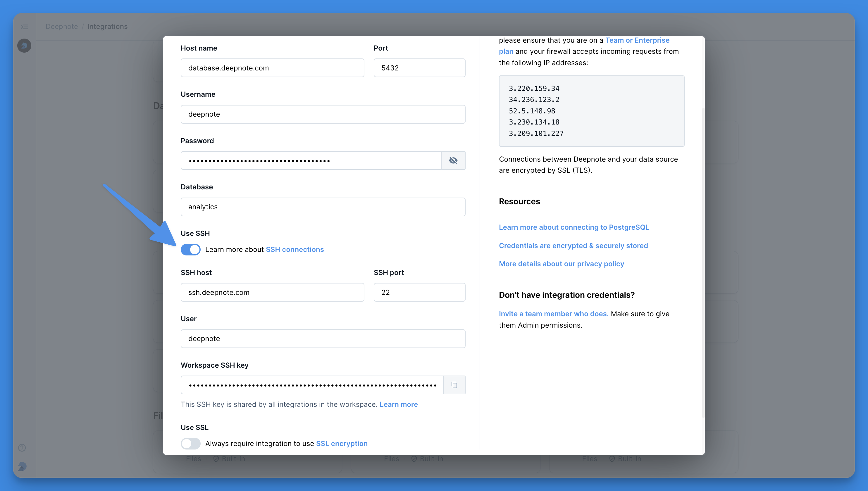
Task: Toggle password visibility eye icon
Action: pos(453,160)
